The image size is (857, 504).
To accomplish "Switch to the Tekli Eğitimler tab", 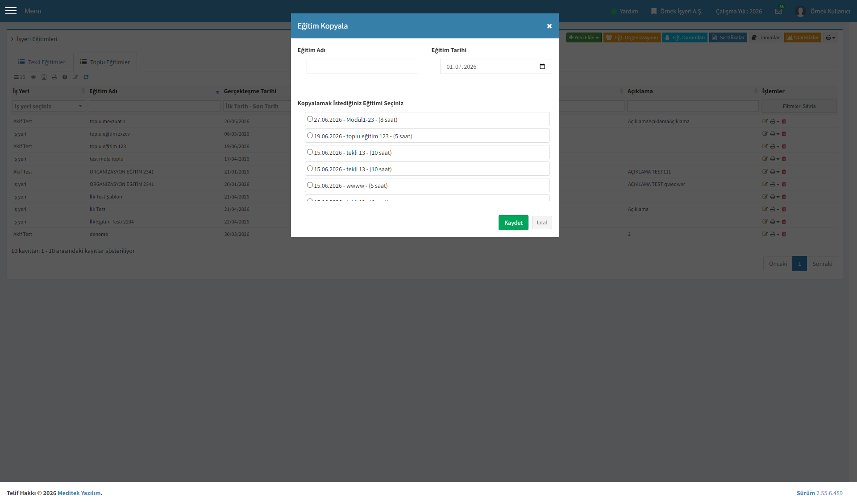I will (42, 62).
